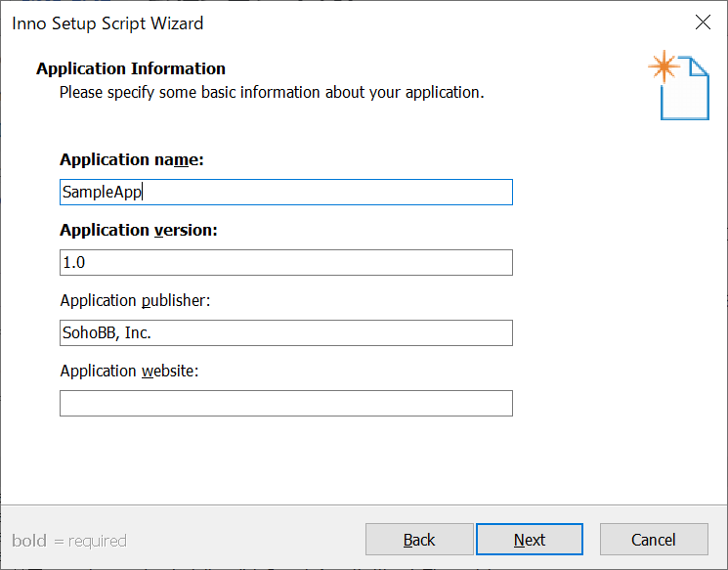The height and width of the screenshot is (570, 728).
Task: Focus the Application name field containing SampleApp
Action: (x=286, y=192)
